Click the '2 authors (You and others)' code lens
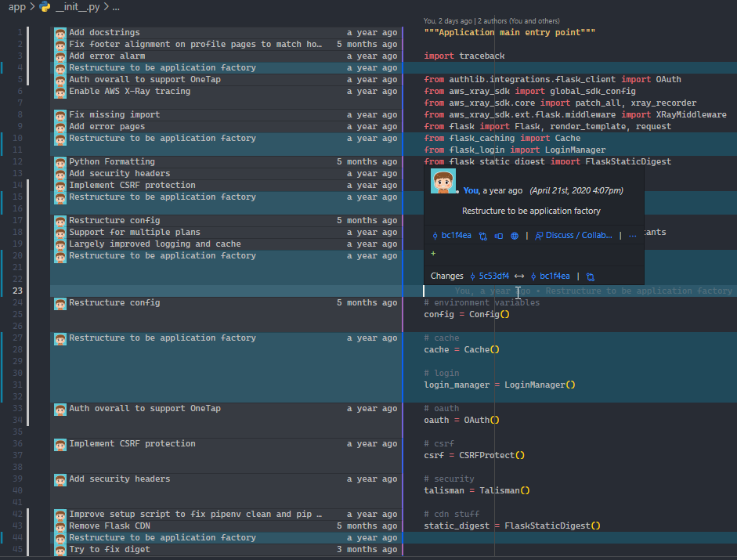737x560 pixels. coord(518,20)
